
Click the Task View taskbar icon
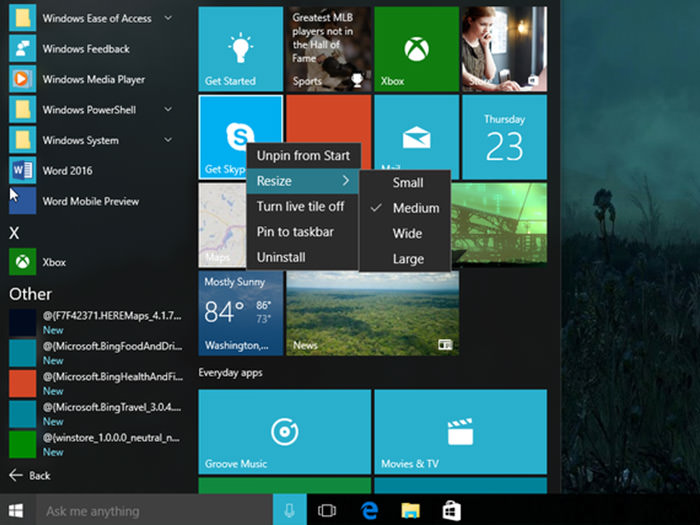(x=326, y=511)
